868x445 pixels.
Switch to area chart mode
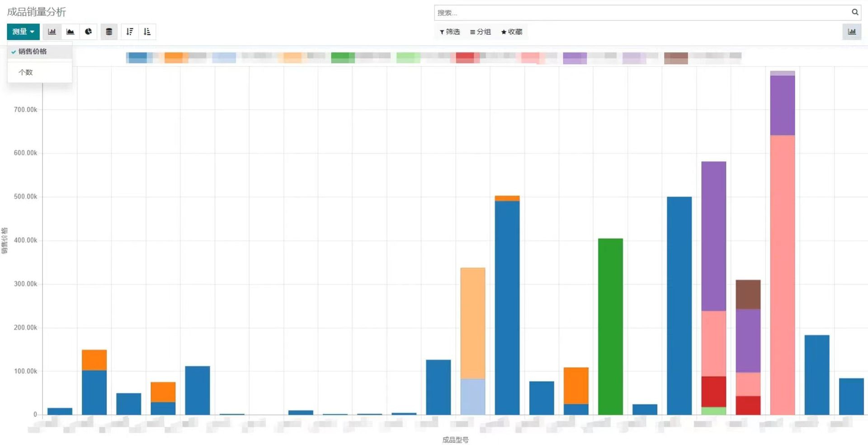(70, 32)
